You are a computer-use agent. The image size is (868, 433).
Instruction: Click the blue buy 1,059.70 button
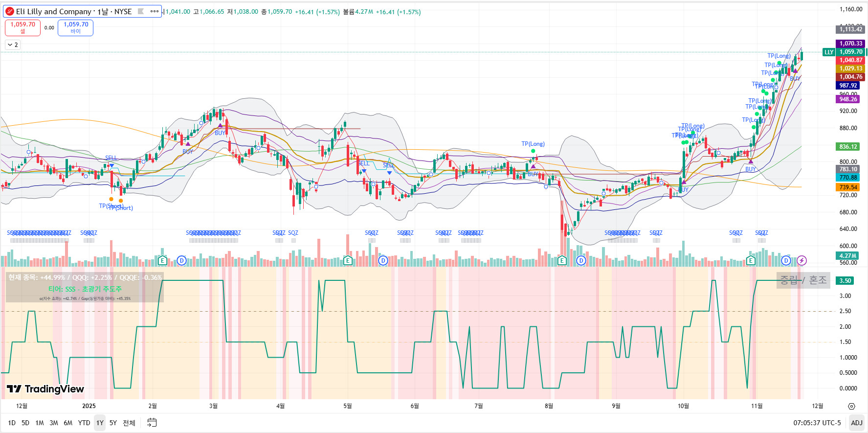pos(76,27)
